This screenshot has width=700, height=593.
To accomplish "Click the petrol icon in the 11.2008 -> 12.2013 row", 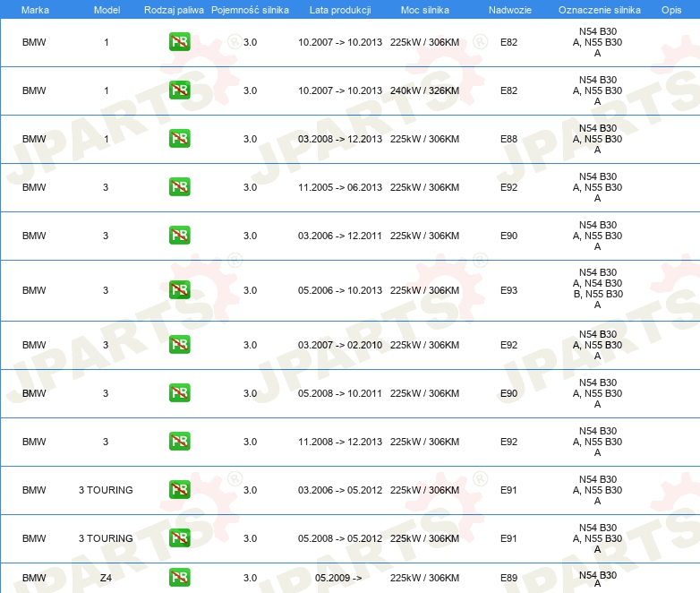I will 179,441.
